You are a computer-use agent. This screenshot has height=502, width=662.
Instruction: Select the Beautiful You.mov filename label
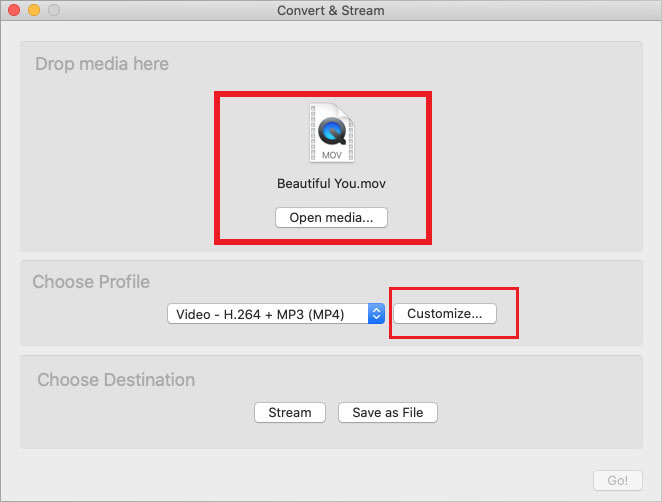[x=331, y=184]
